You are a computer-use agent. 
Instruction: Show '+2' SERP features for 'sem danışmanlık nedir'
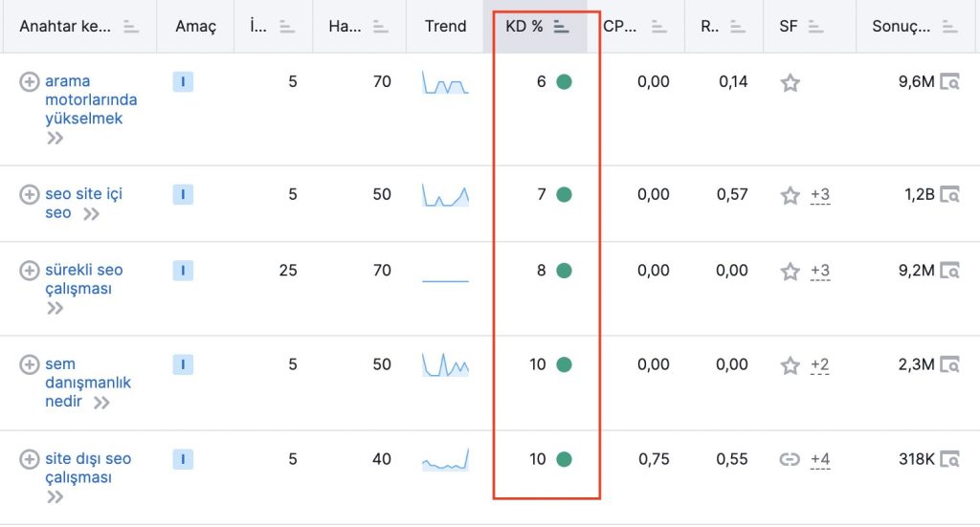[x=819, y=365]
